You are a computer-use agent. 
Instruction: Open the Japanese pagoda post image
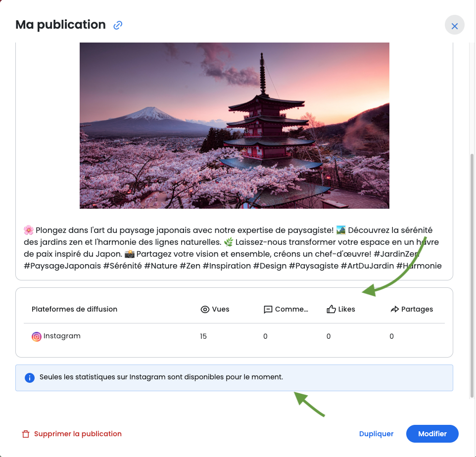click(x=234, y=125)
